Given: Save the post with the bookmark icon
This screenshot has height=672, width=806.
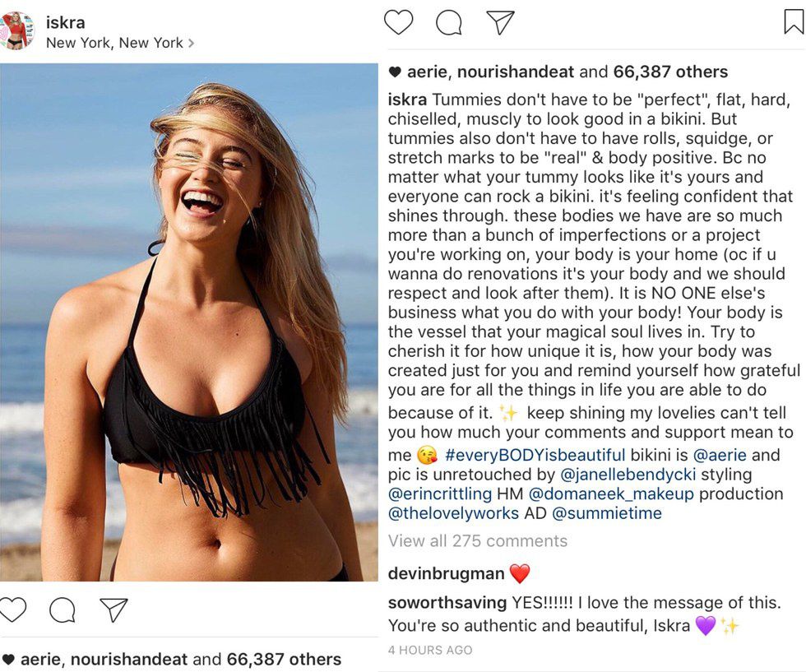Looking at the screenshot, I should pos(793,22).
